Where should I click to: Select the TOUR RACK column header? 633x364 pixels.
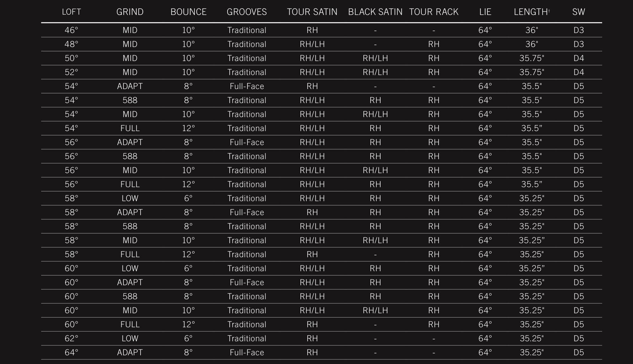click(x=434, y=12)
